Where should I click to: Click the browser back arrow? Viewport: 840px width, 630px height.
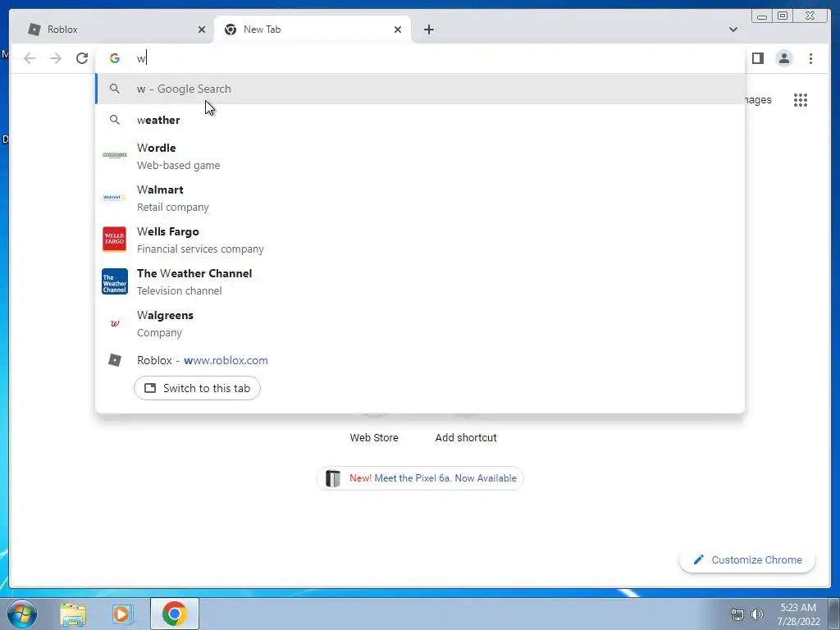click(x=30, y=58)
